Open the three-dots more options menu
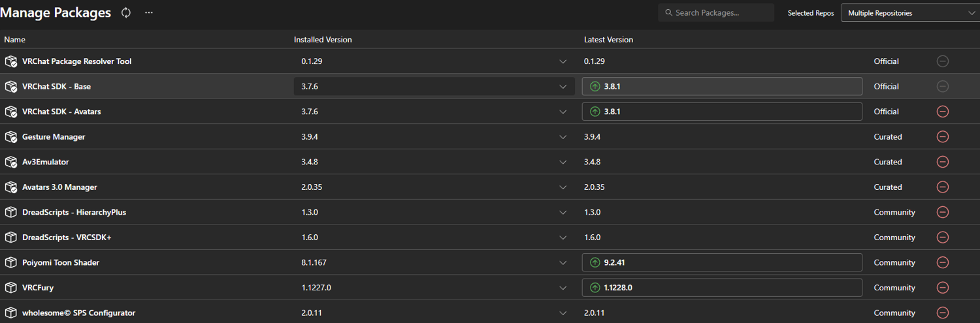 [149, 13]
